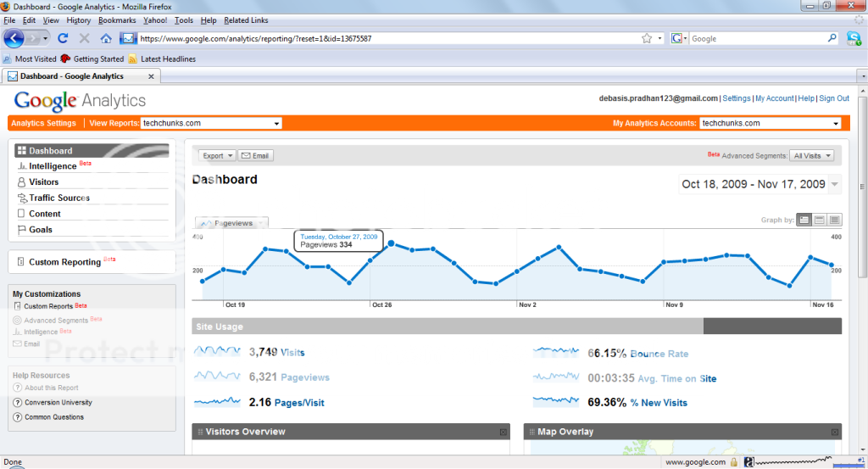Screen dimensions: 868x469
Task: Open the Edit menu
Action: [x=29, y=20]
